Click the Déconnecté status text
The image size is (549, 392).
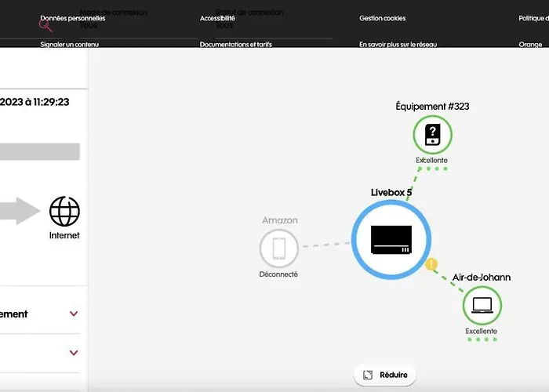tap(278, 274)
